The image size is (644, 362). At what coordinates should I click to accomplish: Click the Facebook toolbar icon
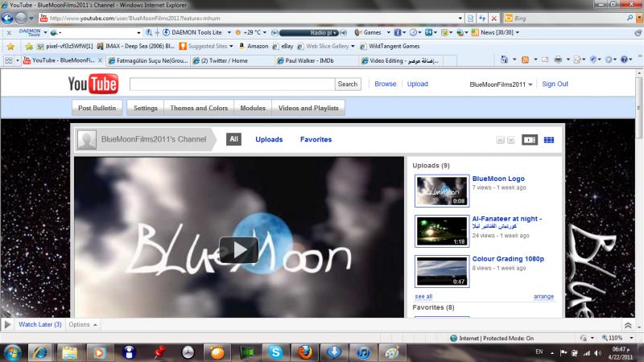[x=397, y=32]
